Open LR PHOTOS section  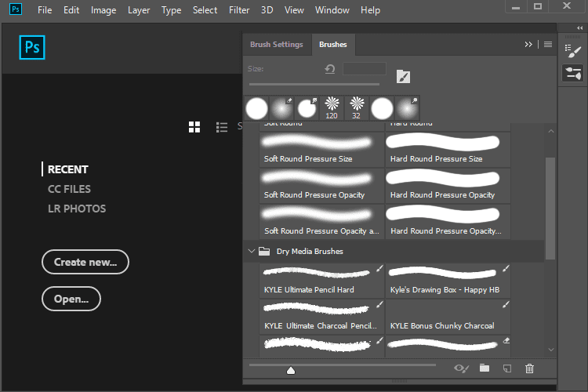coord(77,209)
